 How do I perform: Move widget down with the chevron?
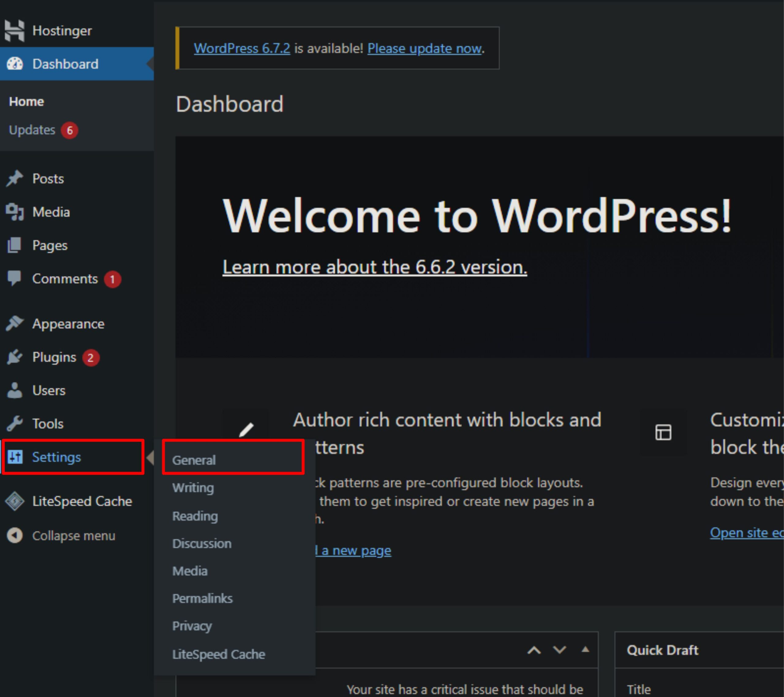pos(560,650)
